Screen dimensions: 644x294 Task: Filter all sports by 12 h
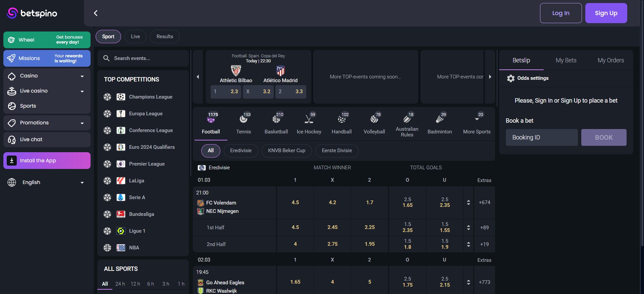(136, 284)
